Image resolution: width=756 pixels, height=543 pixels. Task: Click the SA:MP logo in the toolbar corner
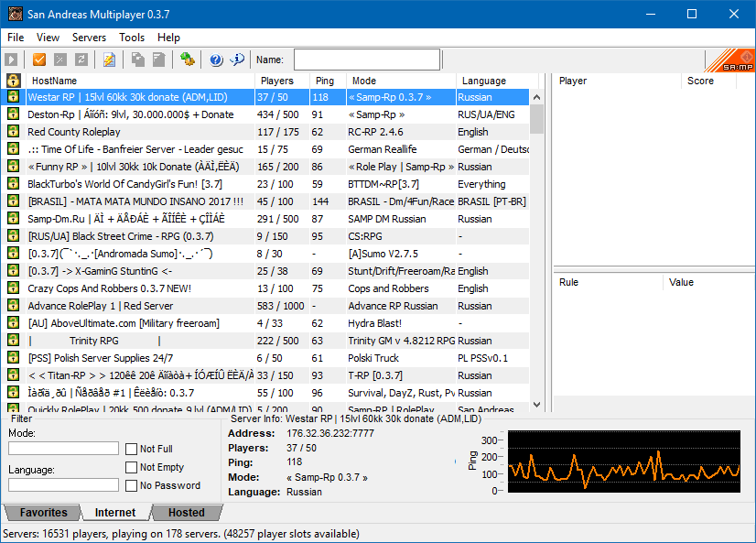[x=730, y=60]
